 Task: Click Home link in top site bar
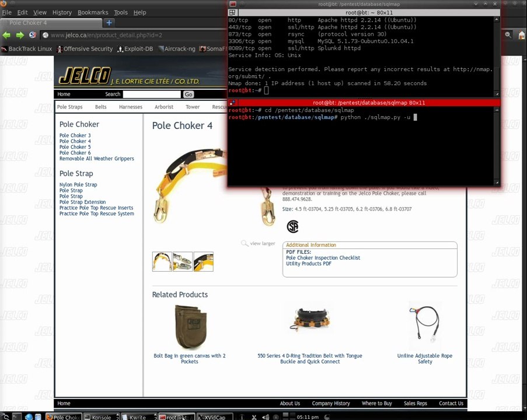(x=64, y=94)
